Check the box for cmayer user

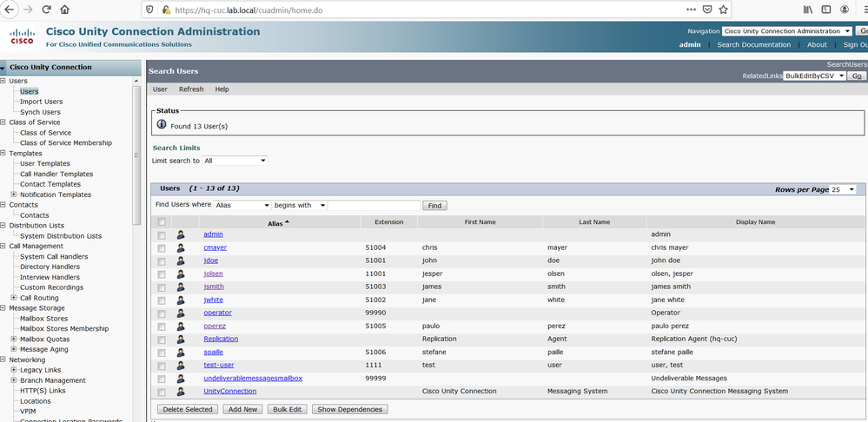click(162, 248)
